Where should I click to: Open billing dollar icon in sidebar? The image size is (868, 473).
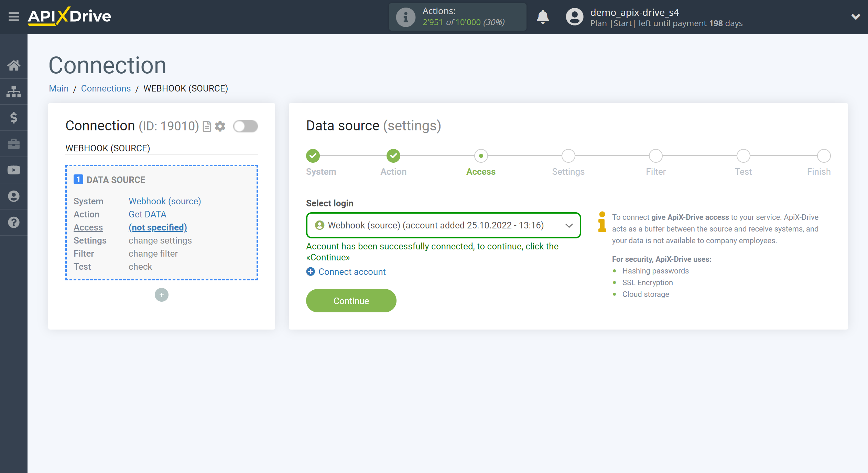tap(14, 118)
